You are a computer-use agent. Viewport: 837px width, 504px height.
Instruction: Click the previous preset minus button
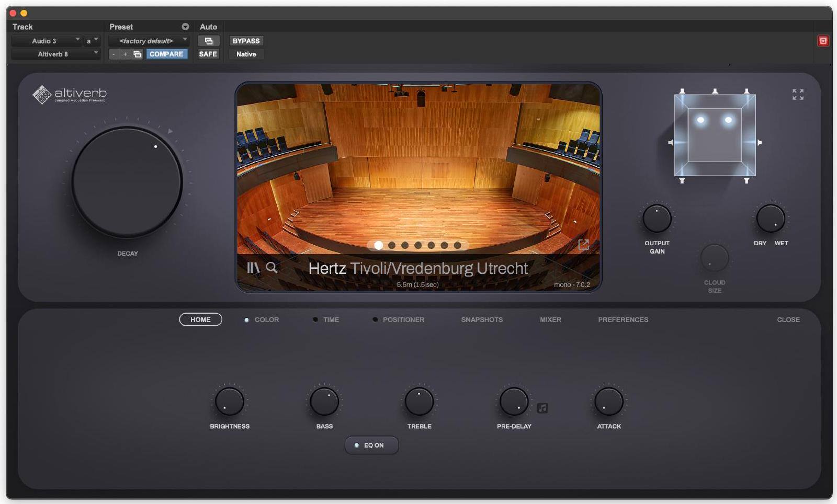click(x=114, y=54)
